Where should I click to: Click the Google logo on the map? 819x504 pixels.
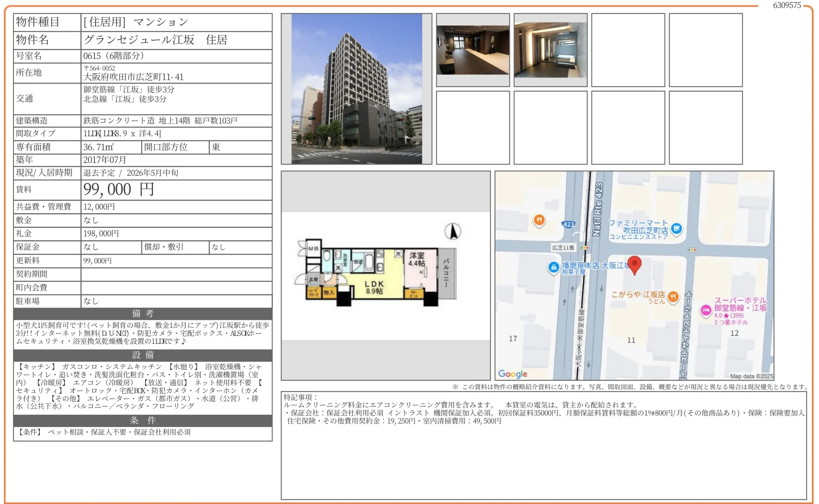pyautogui.click(x=512, y=374)
